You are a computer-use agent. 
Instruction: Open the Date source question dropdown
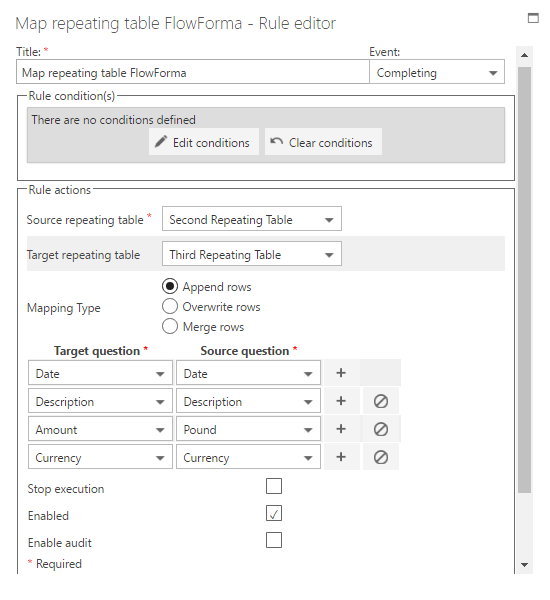coord(248,373)
